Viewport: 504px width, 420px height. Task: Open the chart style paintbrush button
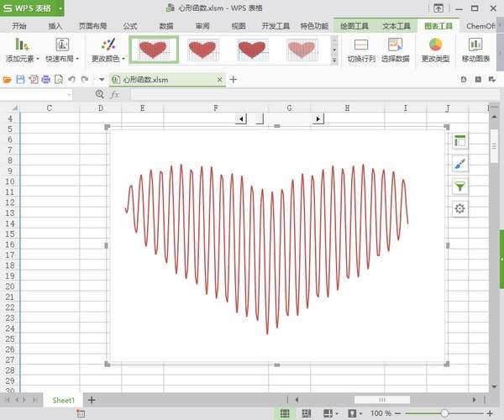pos(459,164)
